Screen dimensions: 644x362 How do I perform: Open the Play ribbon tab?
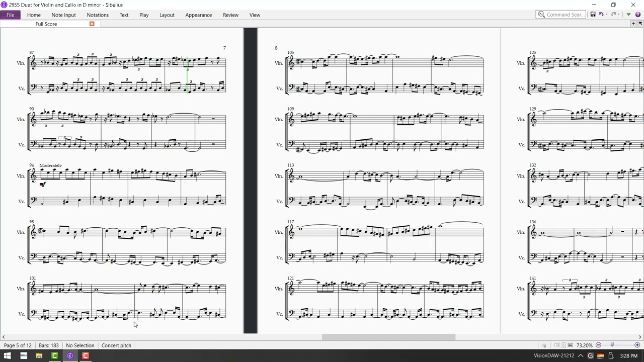coord(144,15)
